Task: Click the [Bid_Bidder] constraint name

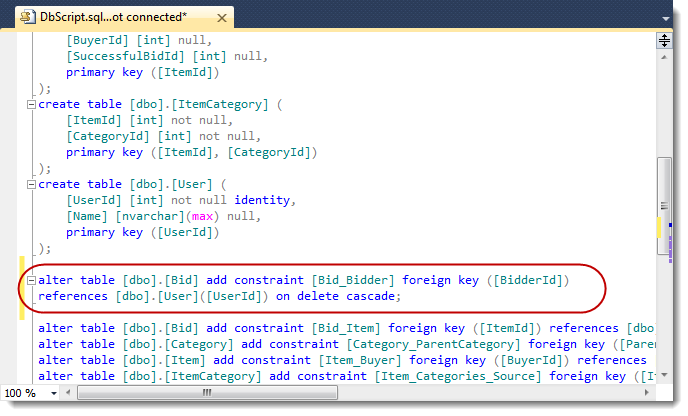Action: (353, 280)
